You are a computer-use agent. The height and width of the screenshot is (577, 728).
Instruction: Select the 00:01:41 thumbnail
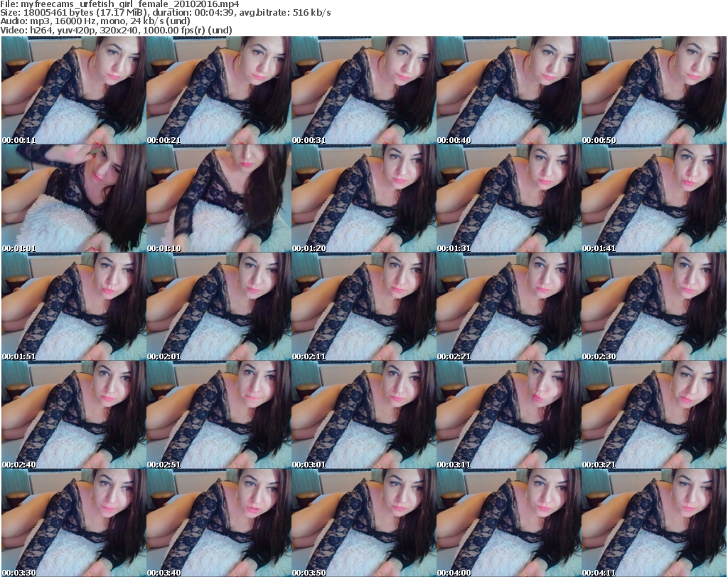pyautogui.click(x=654, y=198)
